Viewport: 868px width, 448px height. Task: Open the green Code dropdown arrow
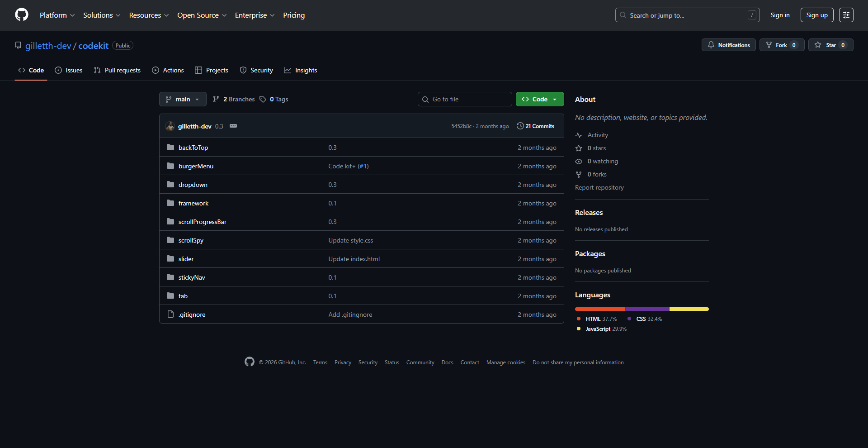tap(555, 99)
